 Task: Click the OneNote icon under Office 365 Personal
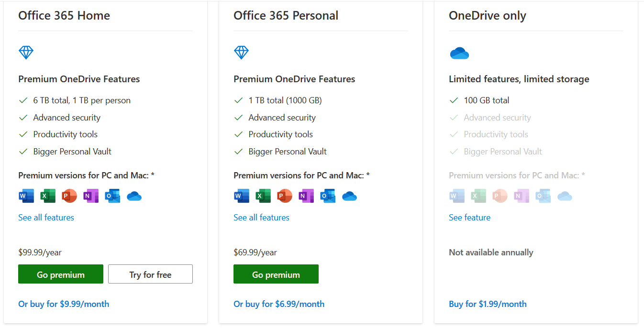click(x=306, y=196)
